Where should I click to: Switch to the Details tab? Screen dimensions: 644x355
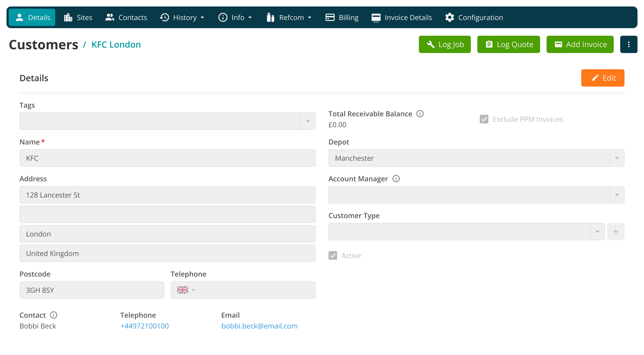(x=32, y=17)
